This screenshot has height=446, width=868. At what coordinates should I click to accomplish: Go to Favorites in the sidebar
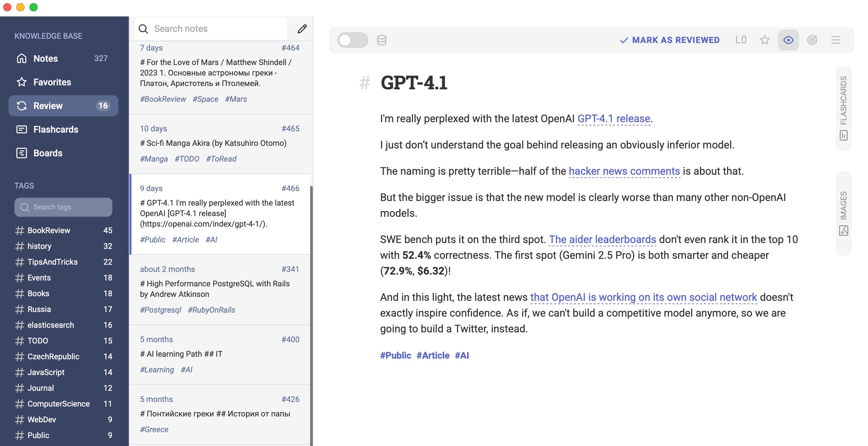[52, 82]
